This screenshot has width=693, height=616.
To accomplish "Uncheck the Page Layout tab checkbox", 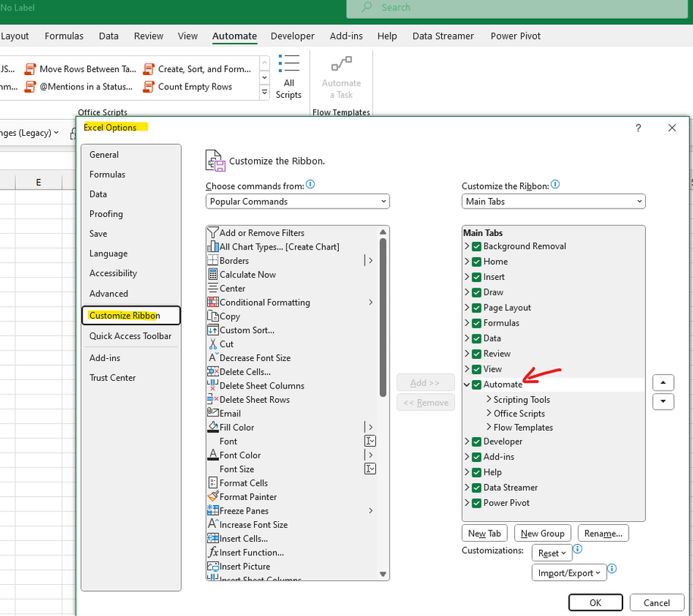I will coord(476,308).
